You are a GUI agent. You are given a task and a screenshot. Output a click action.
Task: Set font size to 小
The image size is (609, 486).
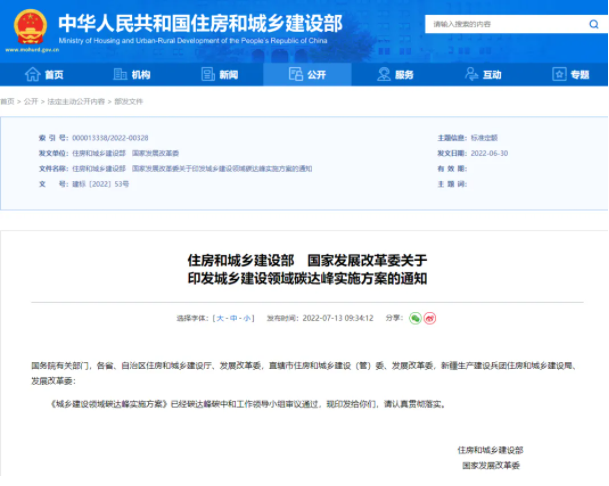(x=247, y=318)
